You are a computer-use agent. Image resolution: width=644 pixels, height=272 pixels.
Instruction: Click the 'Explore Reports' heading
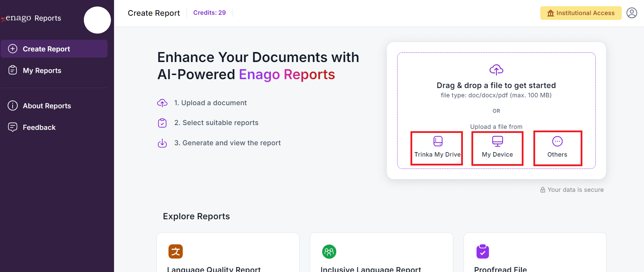click(196, 216)
